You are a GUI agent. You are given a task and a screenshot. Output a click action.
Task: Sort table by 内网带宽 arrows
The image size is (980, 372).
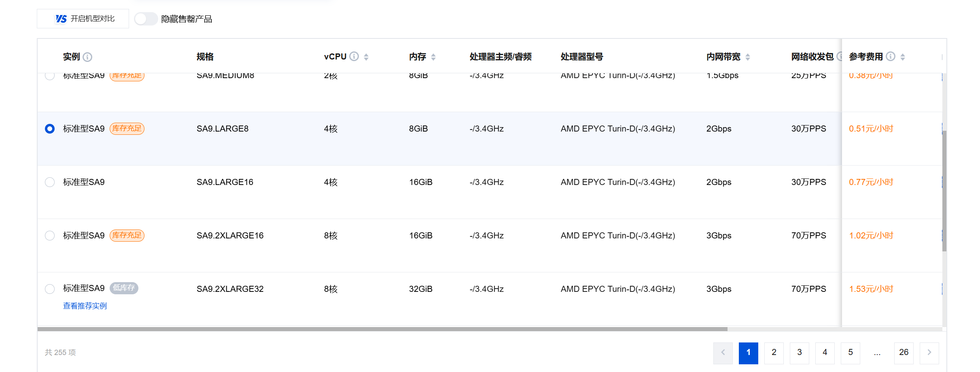(x=748, y=57)
